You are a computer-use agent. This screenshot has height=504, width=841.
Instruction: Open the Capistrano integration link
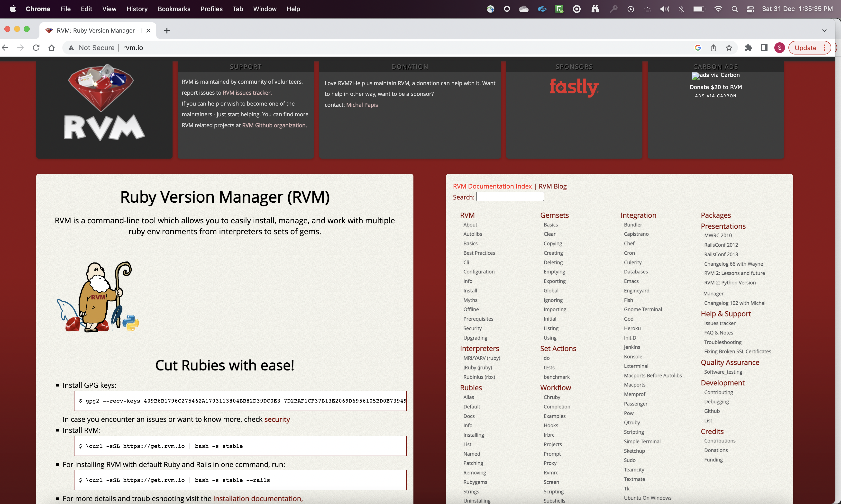point(636,234)
